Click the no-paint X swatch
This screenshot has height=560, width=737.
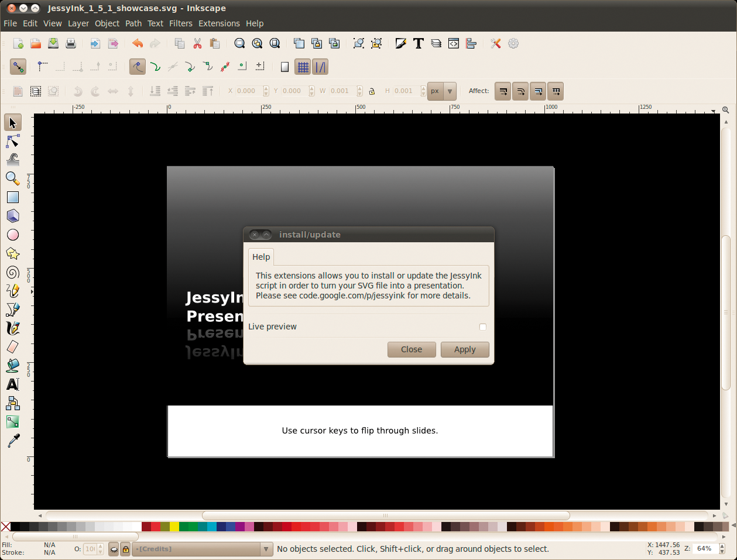point(5,527)
